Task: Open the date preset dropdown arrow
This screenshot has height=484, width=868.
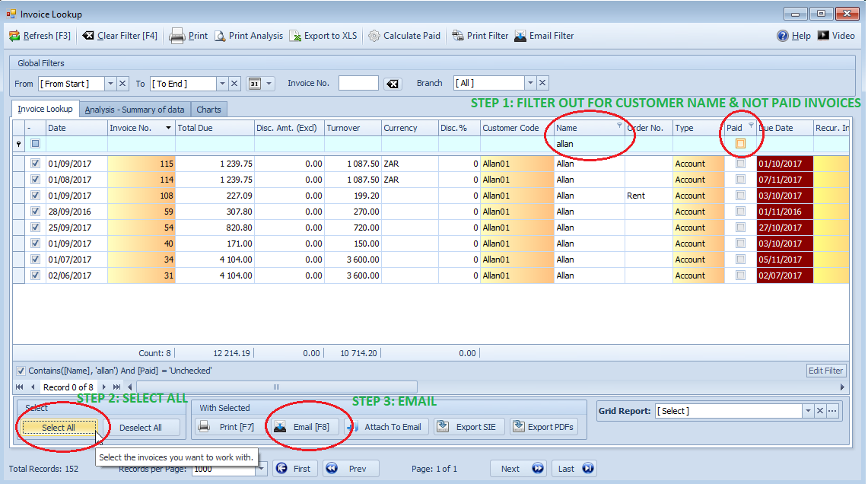Action: coord(269,84)
